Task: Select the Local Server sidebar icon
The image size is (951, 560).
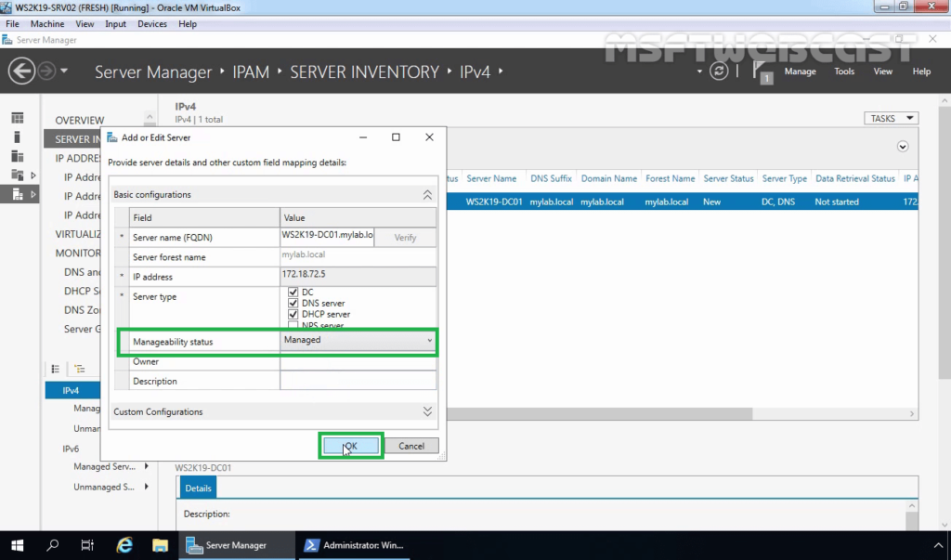Action: (x=18, y=137)
